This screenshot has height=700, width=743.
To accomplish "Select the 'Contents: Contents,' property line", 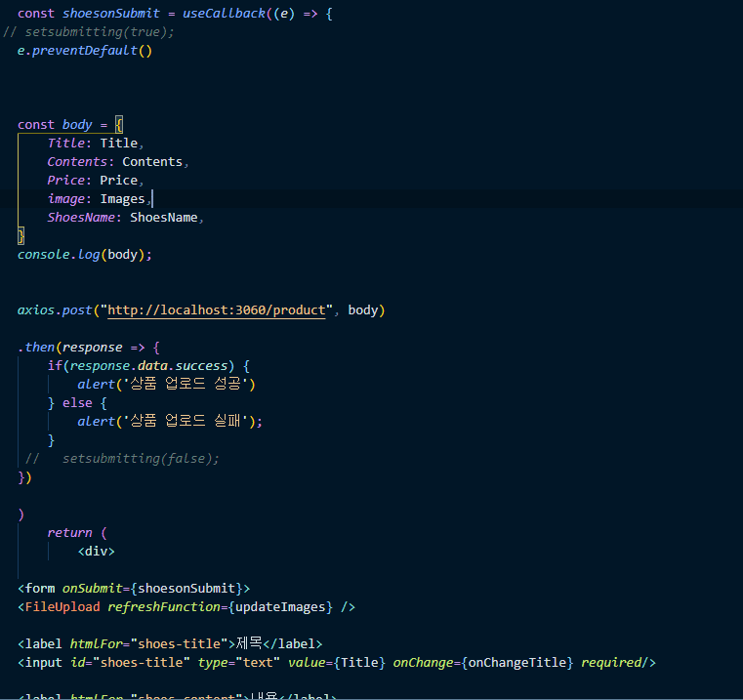I will click(118, 162).
